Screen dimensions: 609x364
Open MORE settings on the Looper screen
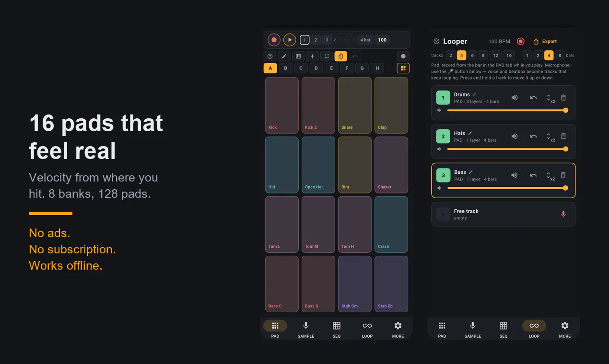coord(565,330)
